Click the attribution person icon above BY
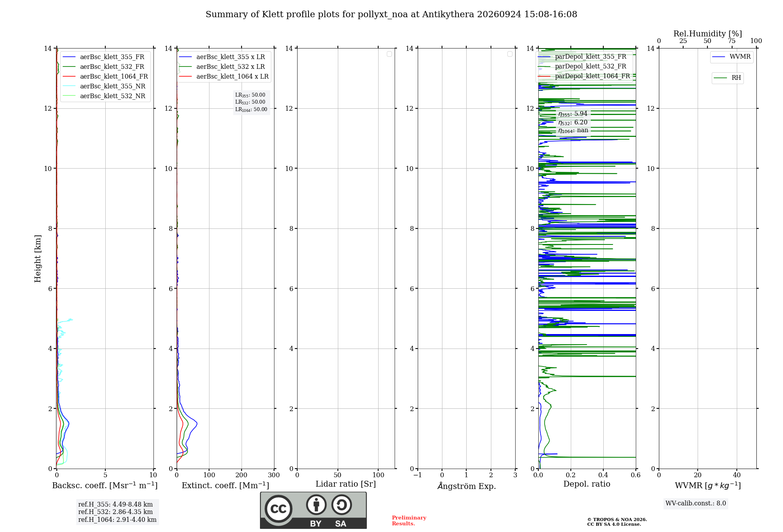Screen dimensions: 783x532 click(x=316, y=505)
